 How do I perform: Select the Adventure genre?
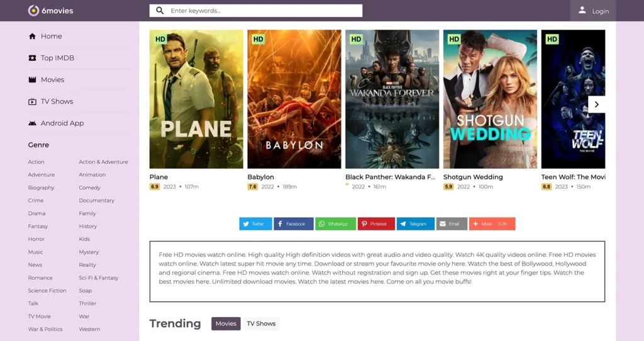[x=41, y=175]
